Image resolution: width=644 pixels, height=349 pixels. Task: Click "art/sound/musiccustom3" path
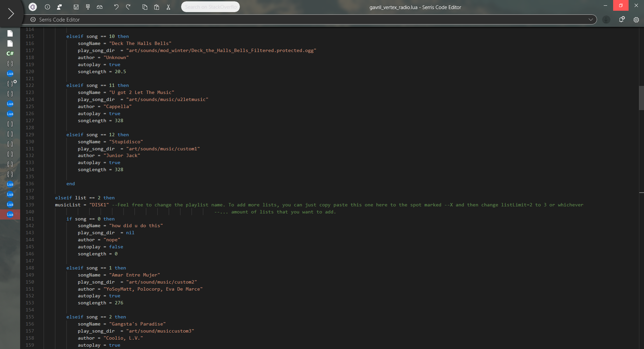click(160, 331)
